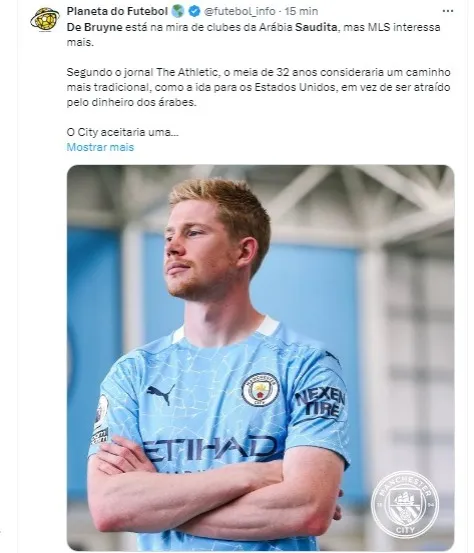Click the NEXEN TIRE sleeve sponsor patch
Viewport: 474px width, 553px height.
321,402
